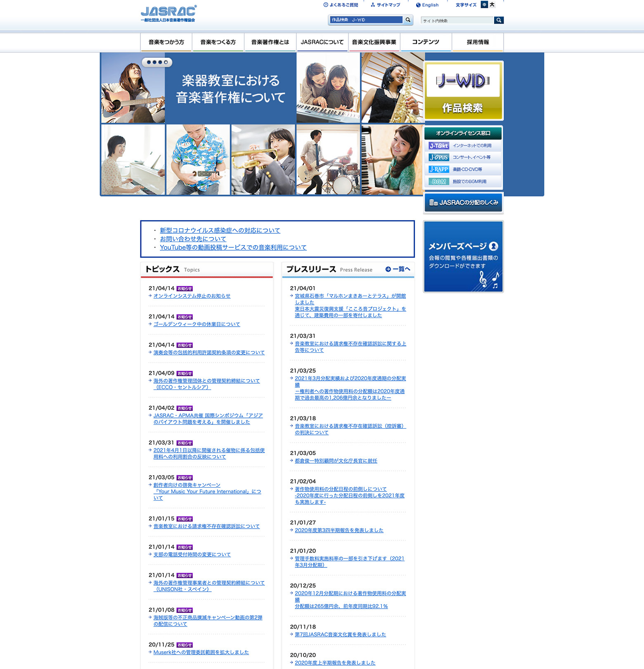Open the J-RAPP CD and DVD license
The width and height of the screenshot is (644, 669).
point(463,169)
